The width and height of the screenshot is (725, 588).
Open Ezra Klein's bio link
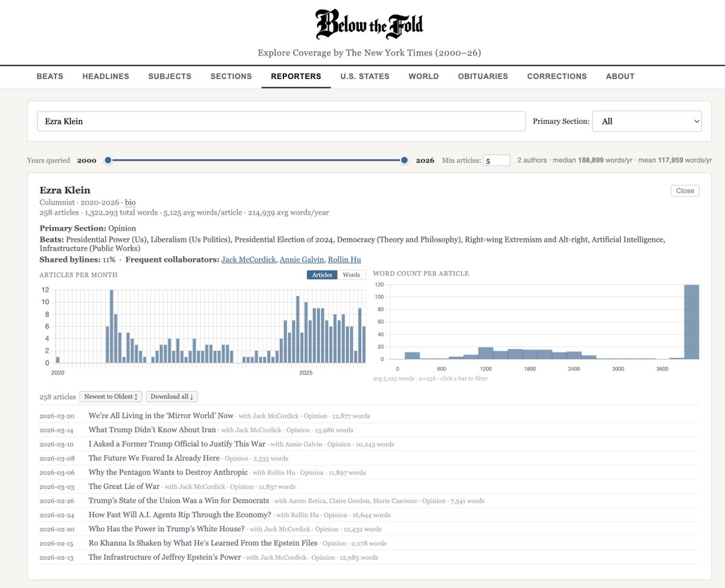(x=130, y=203)
